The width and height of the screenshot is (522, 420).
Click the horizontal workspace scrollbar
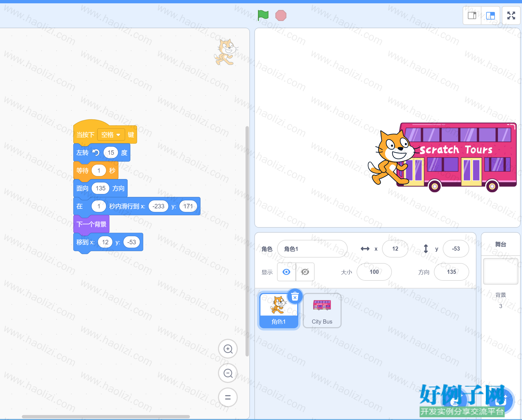click(x=106, y=417)
